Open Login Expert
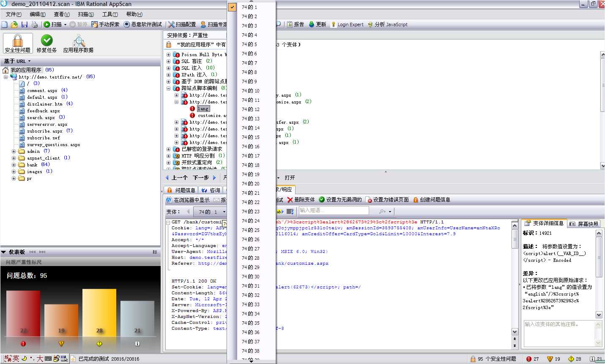The width and height of the screenshot is (605, 364). [x=347, y=24]
